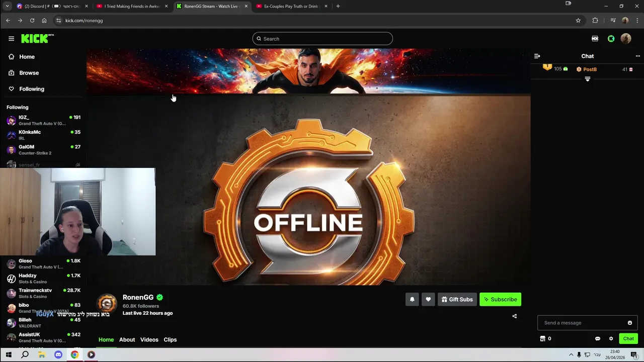Image resolution: width=644 pixels, height=362 pixels.
Task: Click the Gift Subs button
Action: tap(457, 299)
